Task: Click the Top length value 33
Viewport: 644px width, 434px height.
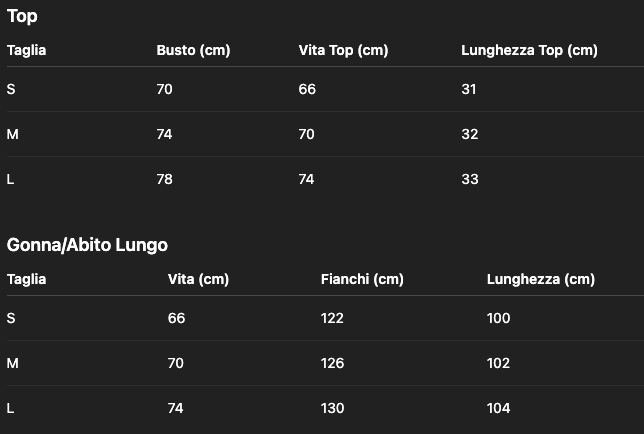Action: pos(469,179)
